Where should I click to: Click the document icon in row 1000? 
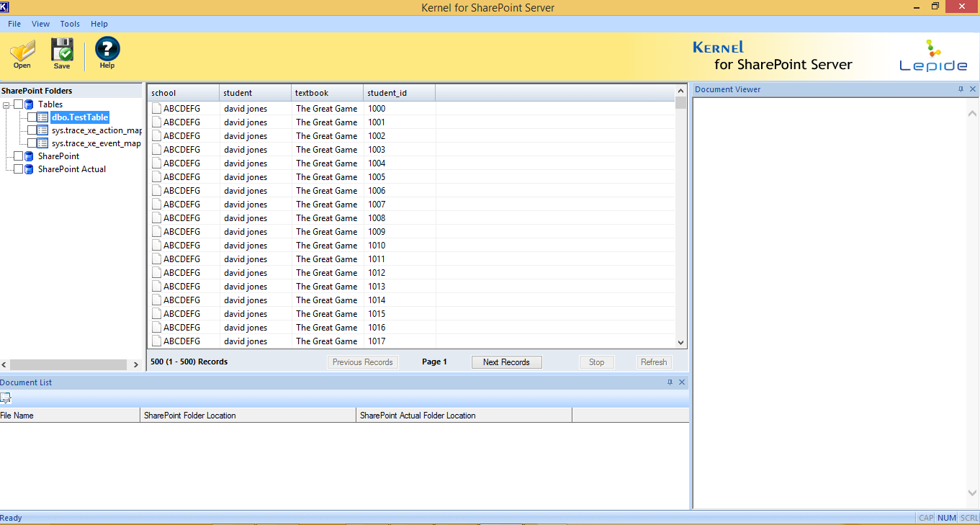click(156, 109)
